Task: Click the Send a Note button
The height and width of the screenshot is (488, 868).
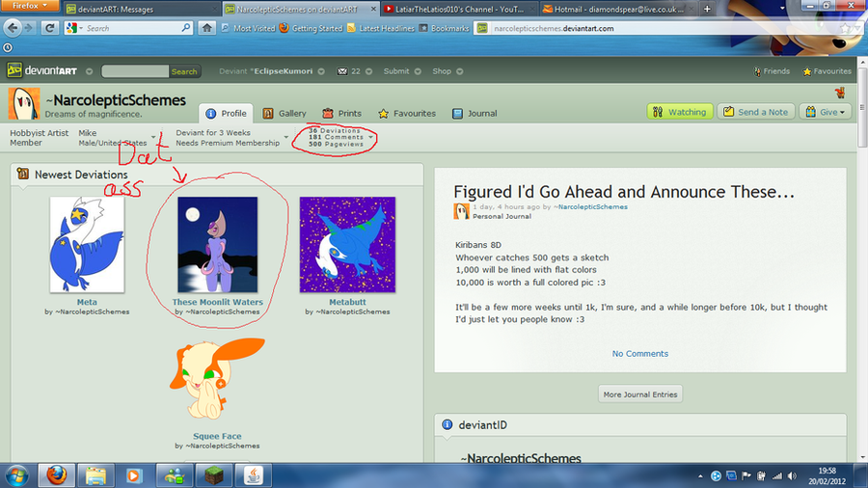Action: tap(756, 112)
